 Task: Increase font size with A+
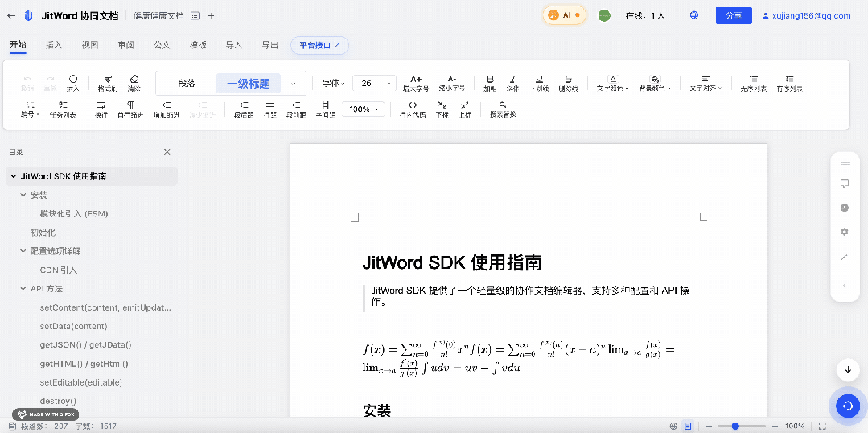tap(415, 83)
